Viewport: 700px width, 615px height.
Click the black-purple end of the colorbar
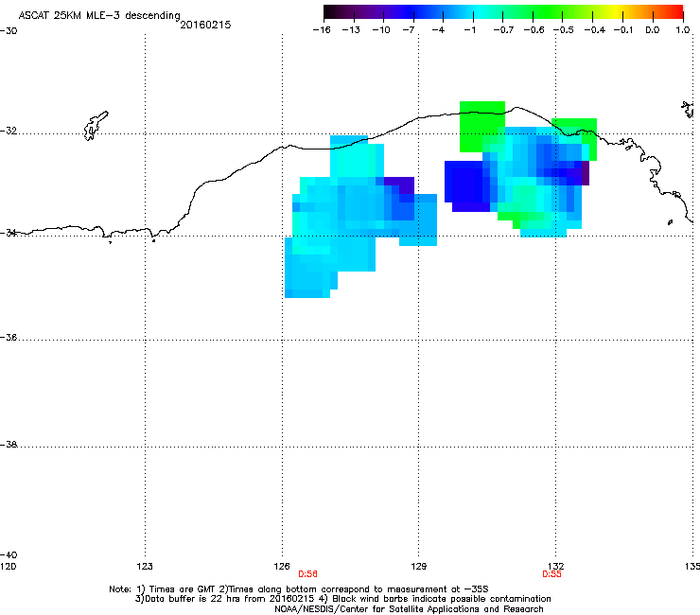333,12
